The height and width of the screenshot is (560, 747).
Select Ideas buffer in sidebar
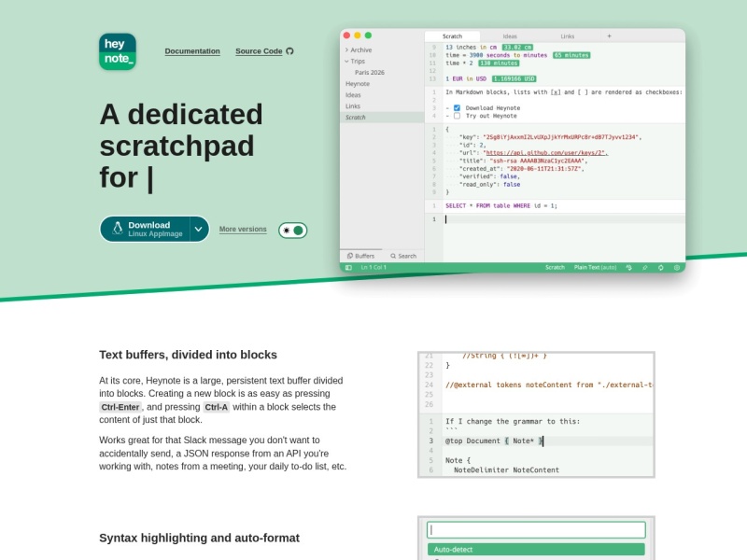353,95
